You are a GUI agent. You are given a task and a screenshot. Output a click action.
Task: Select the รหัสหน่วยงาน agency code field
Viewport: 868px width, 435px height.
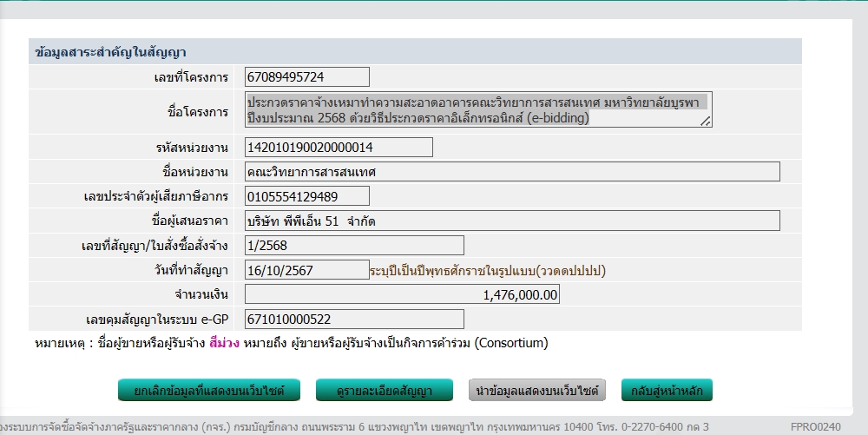click(339, 148)
